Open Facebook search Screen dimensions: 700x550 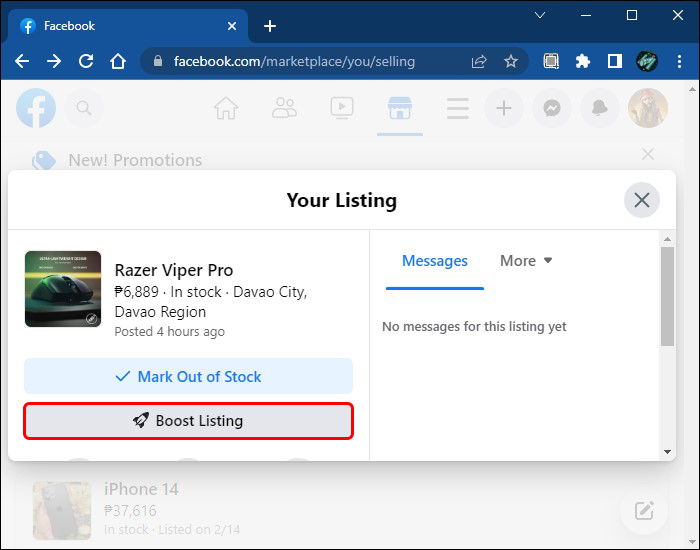pyautogui.click(x=84, y=108)
